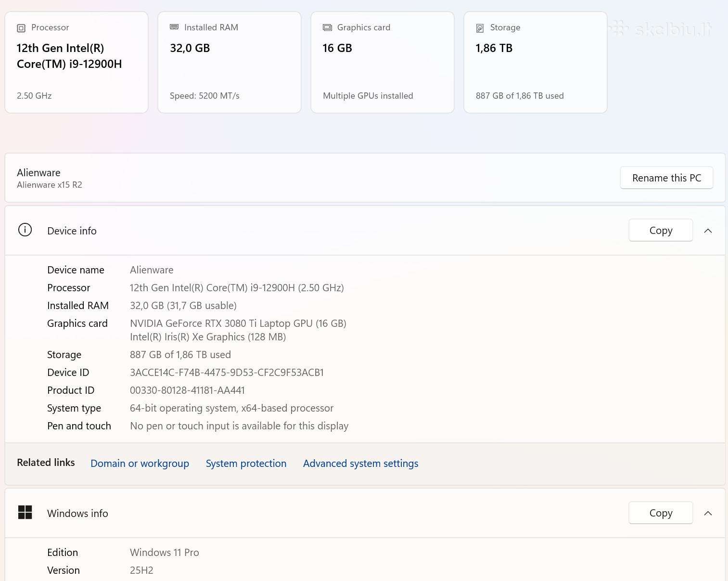
Task: Open System protection link
Action: pyautogui.click(x=246, y=463)
